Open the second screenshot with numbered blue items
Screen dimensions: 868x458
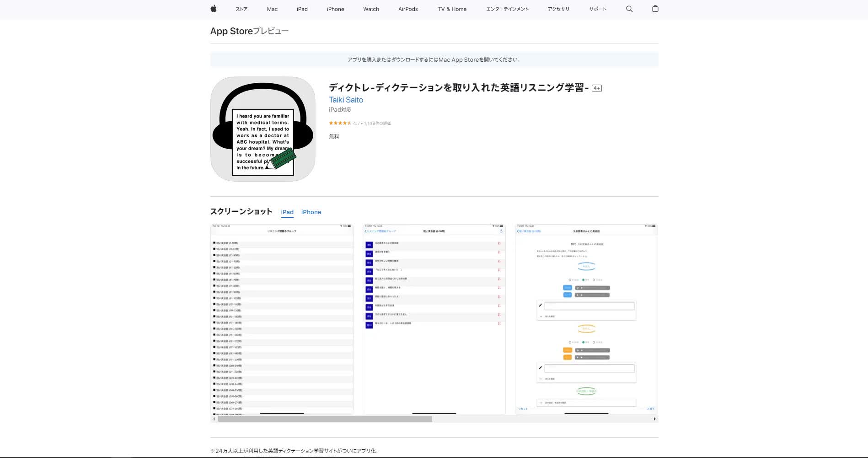pyautogui.click(x=434, y=319)
